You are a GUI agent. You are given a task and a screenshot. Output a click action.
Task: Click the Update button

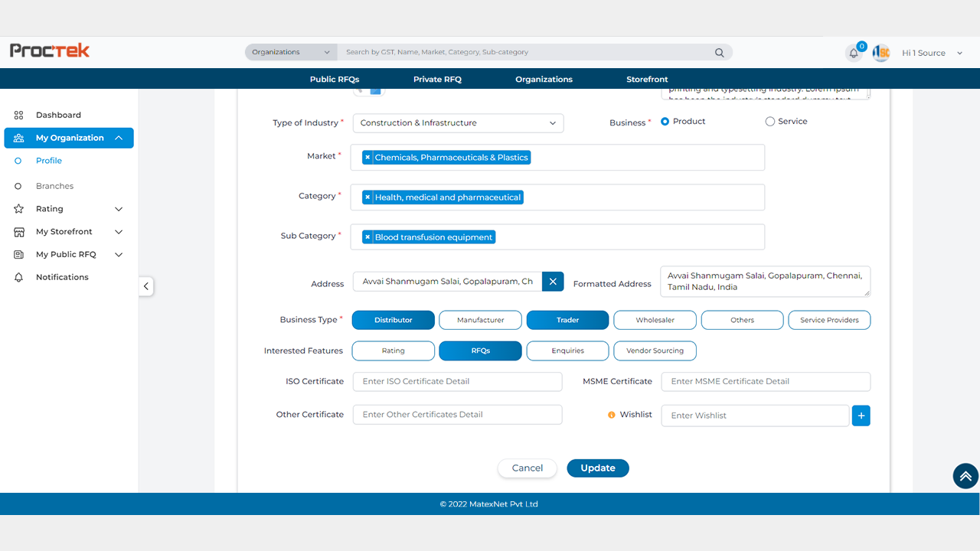[x=597, y=468]
